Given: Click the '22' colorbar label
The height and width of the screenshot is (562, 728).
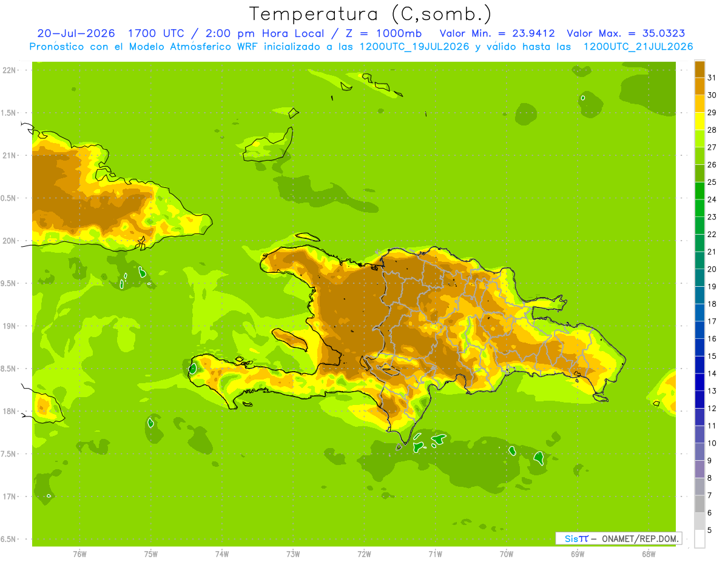Looking at the screenshot, I should pos(712,234).
